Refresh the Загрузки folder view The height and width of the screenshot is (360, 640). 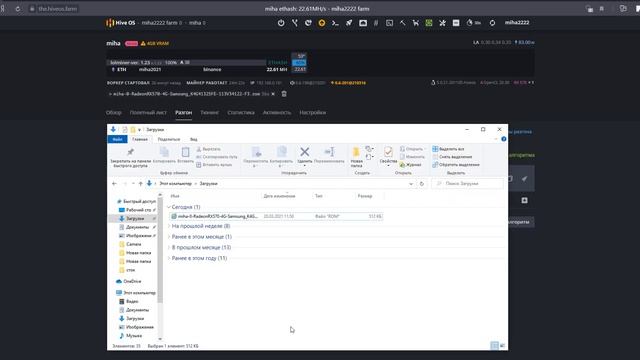(422, 184)
